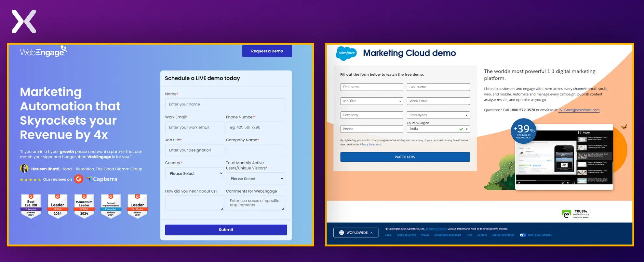
Task: Click the Phone Number field
Action: click(256, 127)
